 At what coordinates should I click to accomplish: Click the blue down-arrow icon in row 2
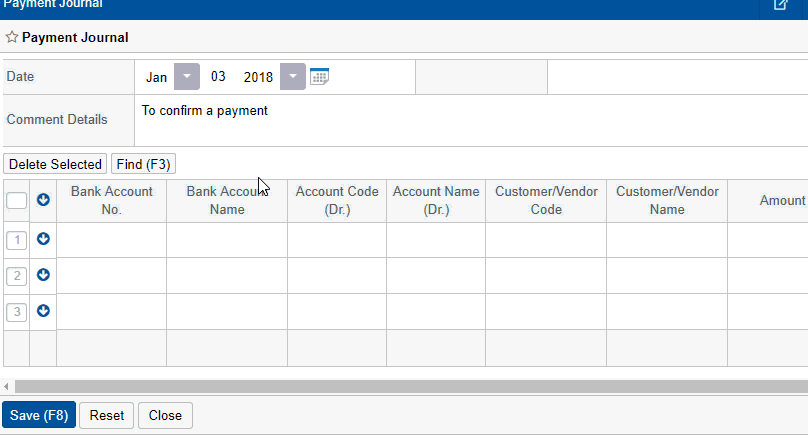(x=43, y=275)
